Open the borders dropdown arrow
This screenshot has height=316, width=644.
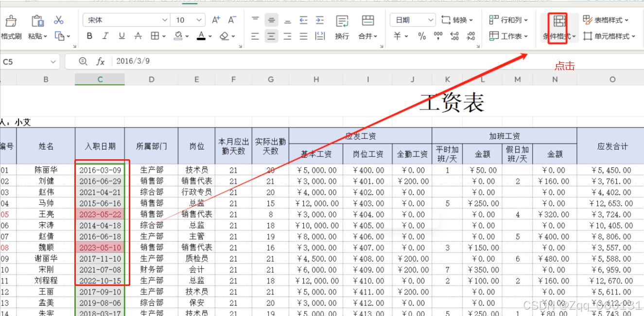pyautogui.click(x=163, y=36)
